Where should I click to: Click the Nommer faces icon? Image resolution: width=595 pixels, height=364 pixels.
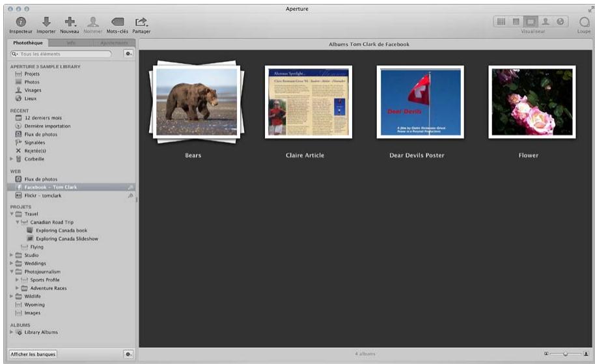[x=93, y=22]
